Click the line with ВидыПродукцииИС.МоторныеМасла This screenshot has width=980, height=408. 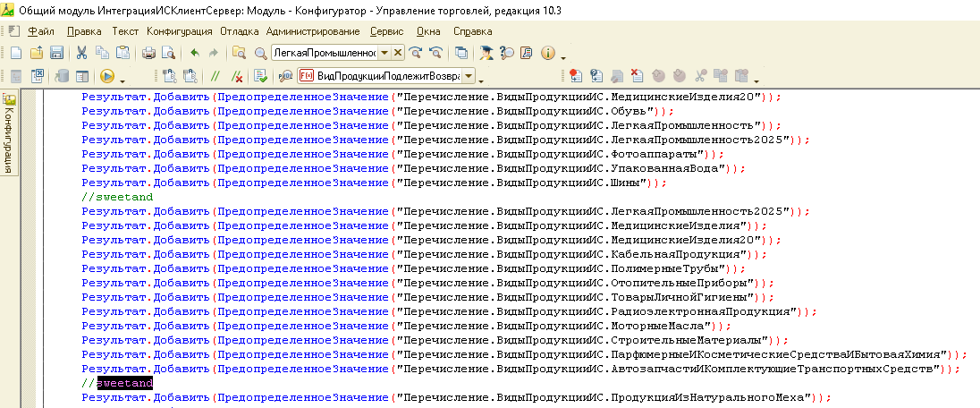pyautogui.click(x=406, y=326)
